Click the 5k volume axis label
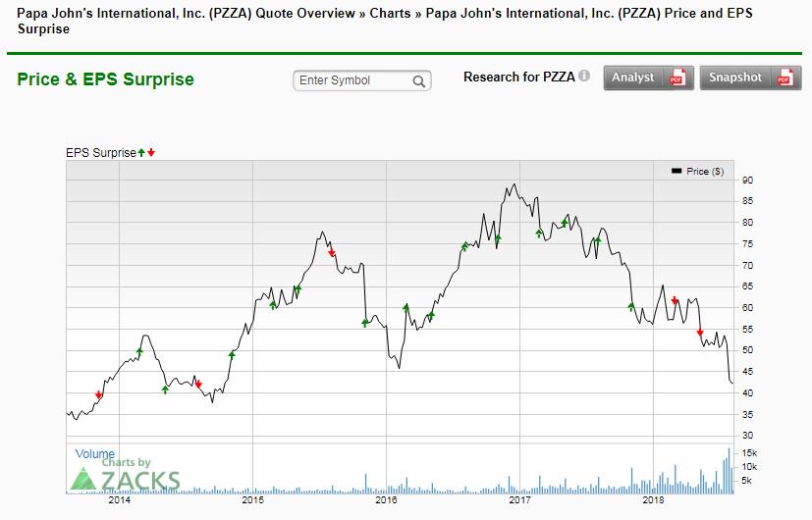Image resolution: width=812 pixels, height=520 pixels. tap(746, 481)
